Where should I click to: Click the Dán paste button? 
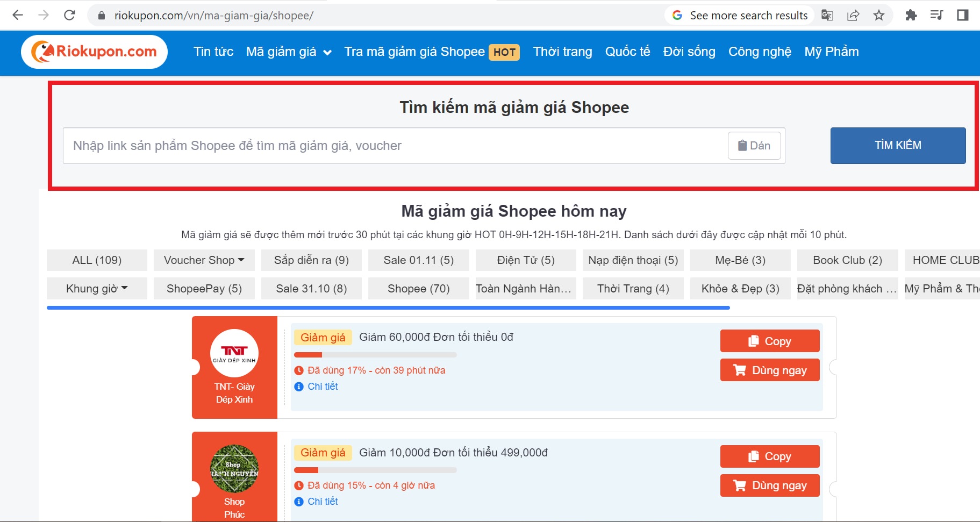coord(754,146)
